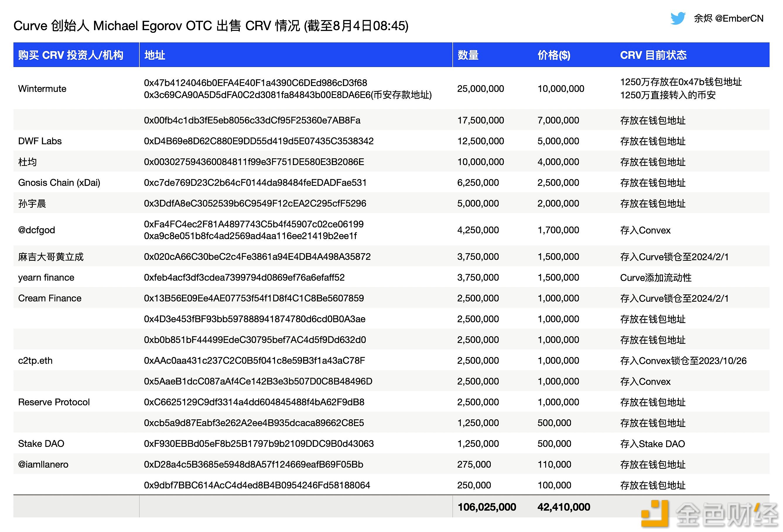The height and width of the screenshot is (532, 783).
Task: Click address starting 0x9dbf7BBC614A
Action: pos(257,485)
